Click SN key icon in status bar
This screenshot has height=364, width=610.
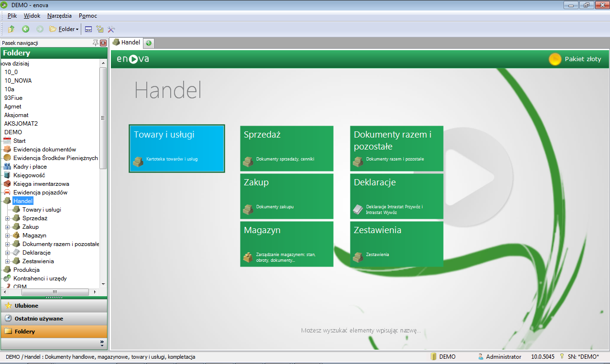coord(562,357)
